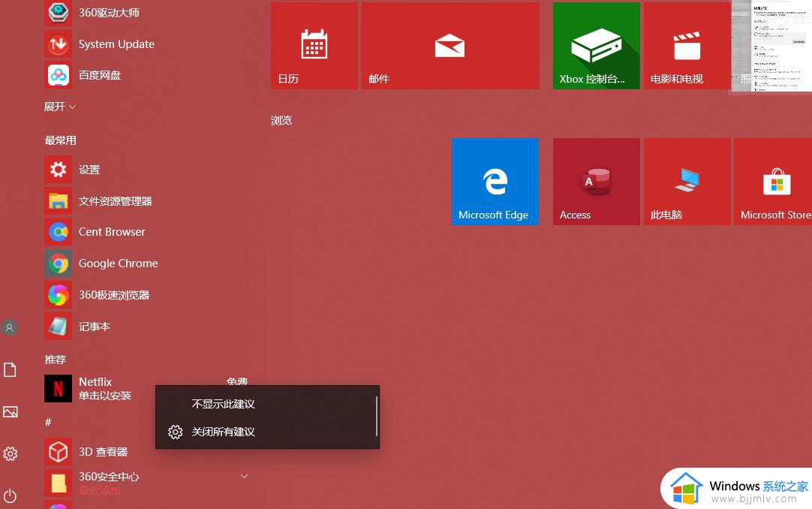Image resolution: width=812 pixels, height=509 pixels.
Task: Click the 推荐 section header
Action: tap(56, 360)
